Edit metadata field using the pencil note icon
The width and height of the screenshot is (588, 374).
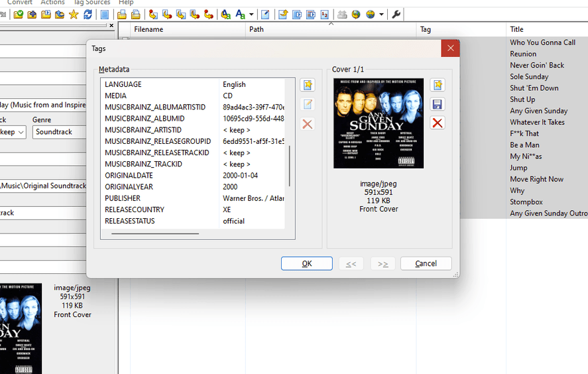pyautogui.click(x=308, y=104)
